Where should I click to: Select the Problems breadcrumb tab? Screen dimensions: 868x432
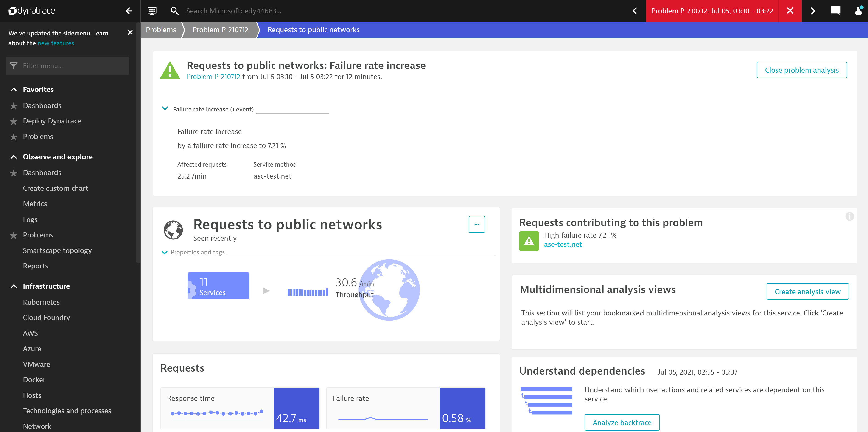(161, 30)
